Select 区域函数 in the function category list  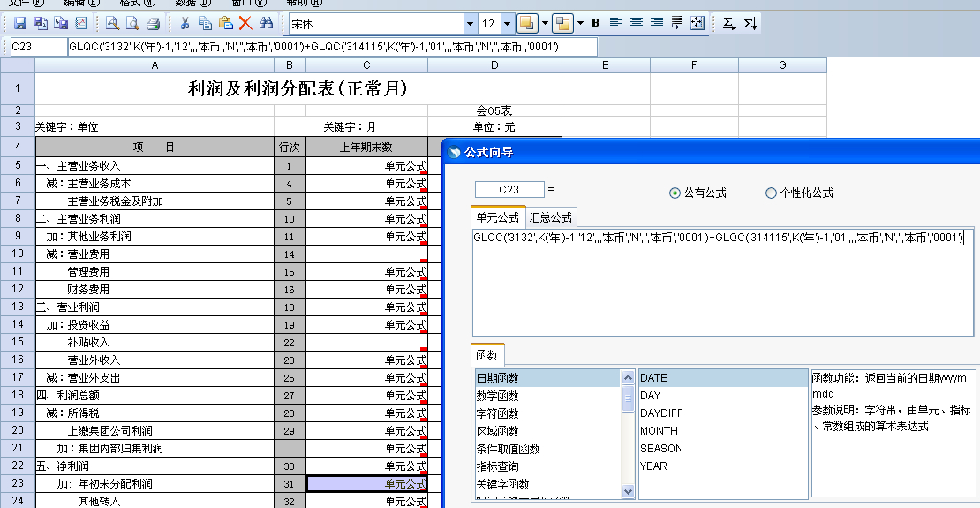point(547,432)
